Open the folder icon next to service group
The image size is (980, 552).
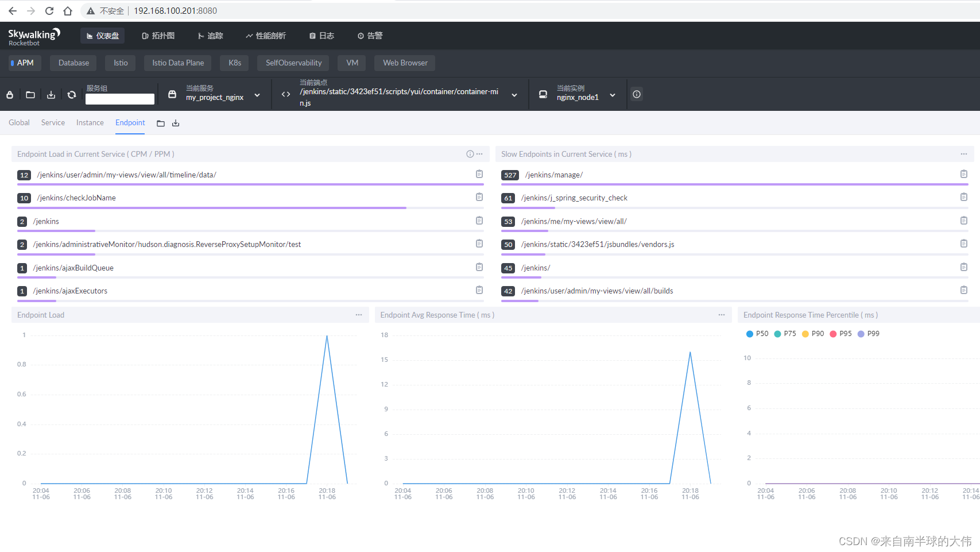click(x=30, y=94)
